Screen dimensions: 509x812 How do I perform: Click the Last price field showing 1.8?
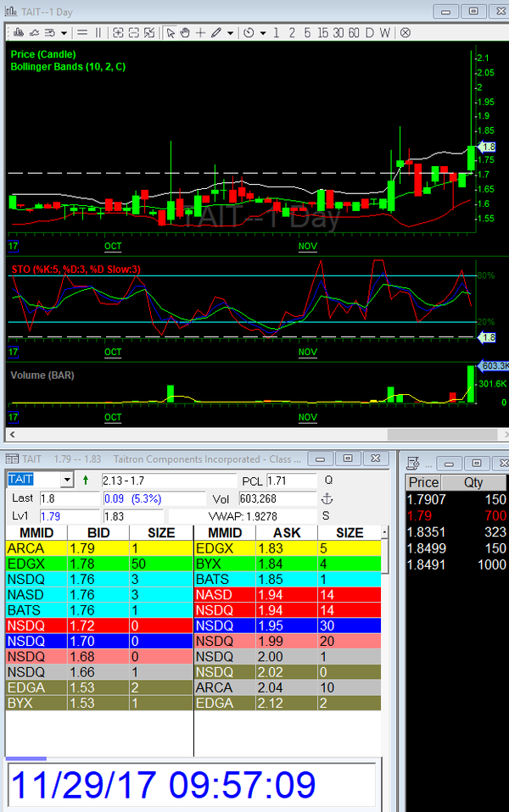[x=69, y=498]
